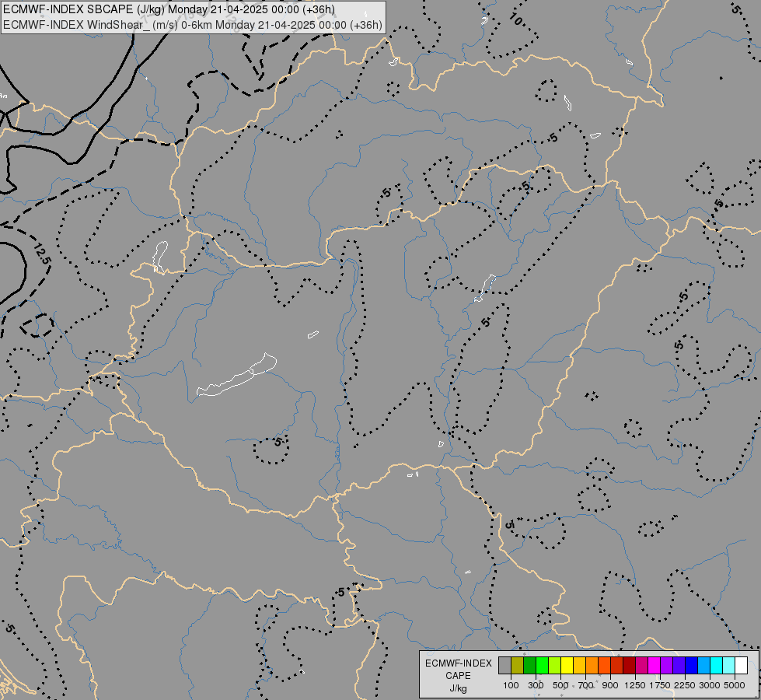Click the violet-purple swatch after the 1750 tick

pos(666,665)
